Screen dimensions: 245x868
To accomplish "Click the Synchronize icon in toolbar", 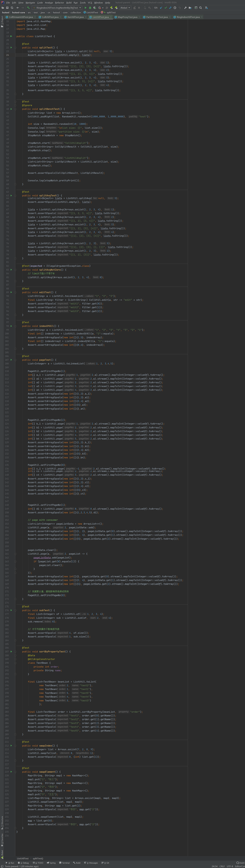I will tap(12, 7).
